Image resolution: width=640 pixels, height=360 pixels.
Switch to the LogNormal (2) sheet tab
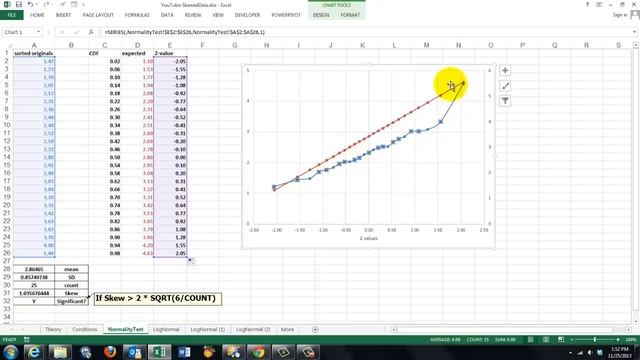(x=253, y=329)
